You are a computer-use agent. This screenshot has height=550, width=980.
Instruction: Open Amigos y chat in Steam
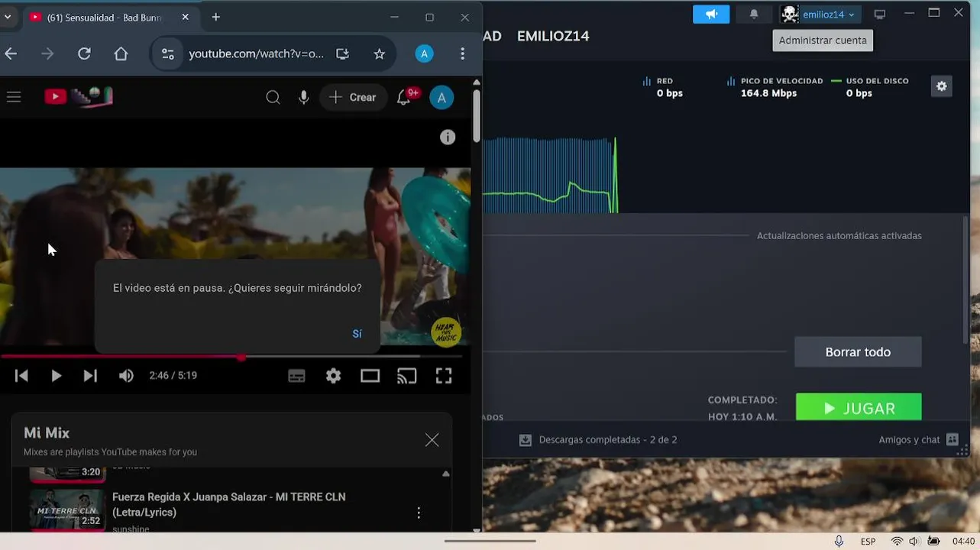[918, 439]
